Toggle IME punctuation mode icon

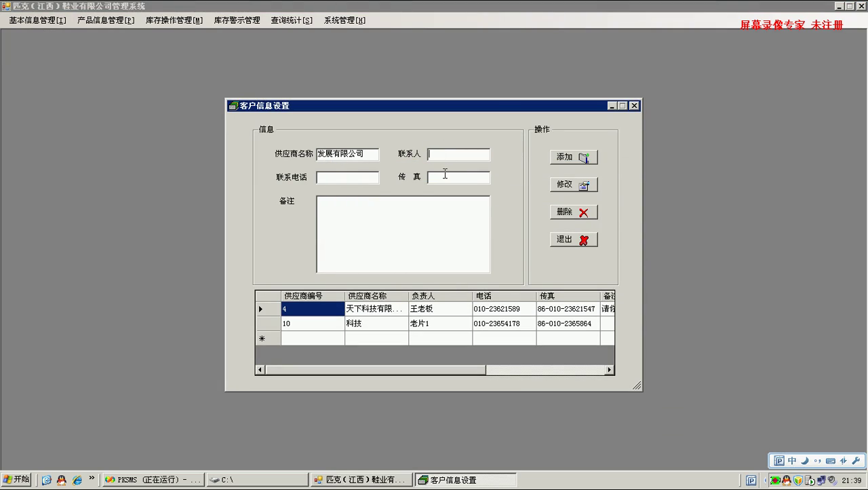(x=818, y=461)
